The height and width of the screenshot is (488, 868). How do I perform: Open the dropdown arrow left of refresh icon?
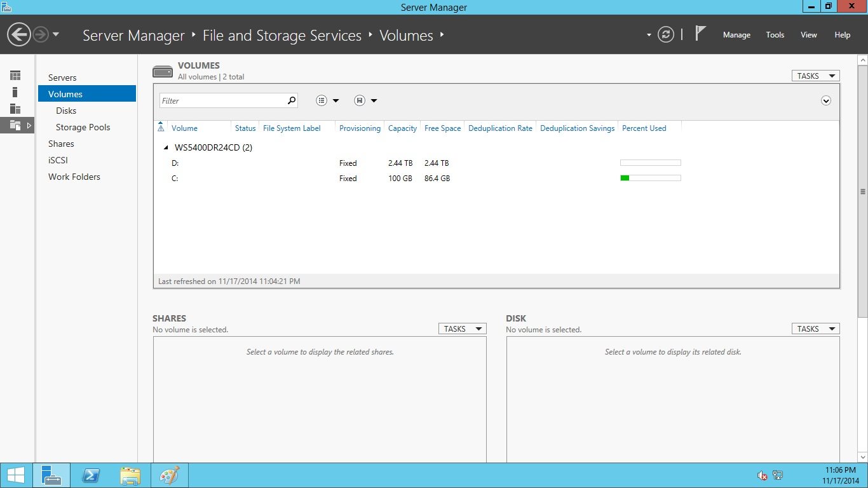click(649, 35)
